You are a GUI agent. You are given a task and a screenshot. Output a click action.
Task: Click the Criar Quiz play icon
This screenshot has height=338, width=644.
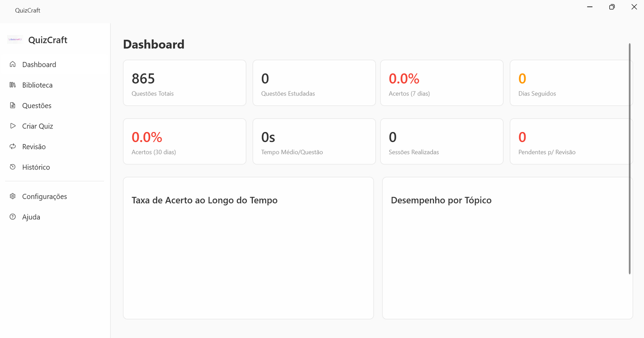click(13, 126)
